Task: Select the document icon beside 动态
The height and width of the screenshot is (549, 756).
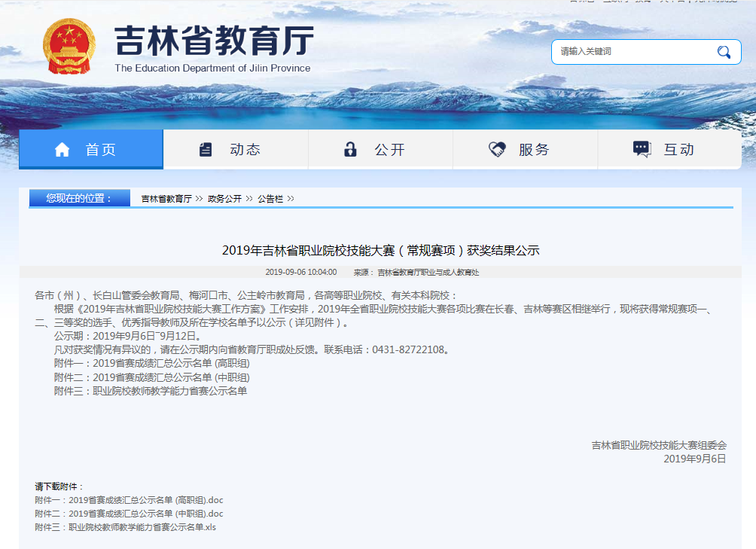Action: tap(206, 148)
